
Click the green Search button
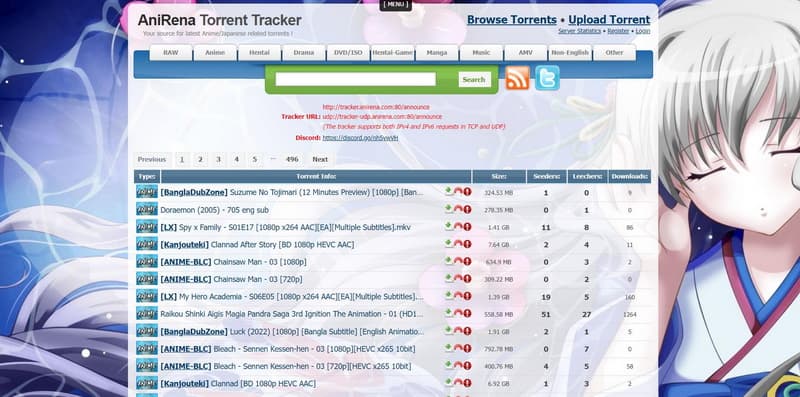[x=474, y=80]
